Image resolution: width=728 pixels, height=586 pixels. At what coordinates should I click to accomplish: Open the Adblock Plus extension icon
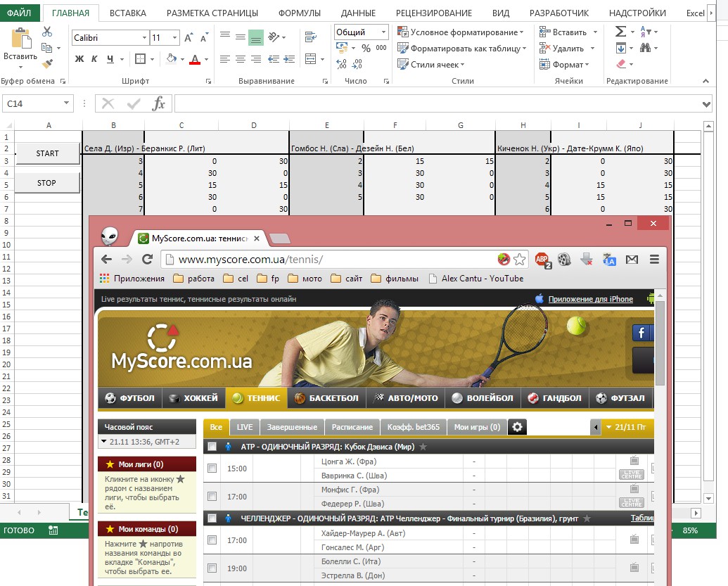tap(542, 260)
